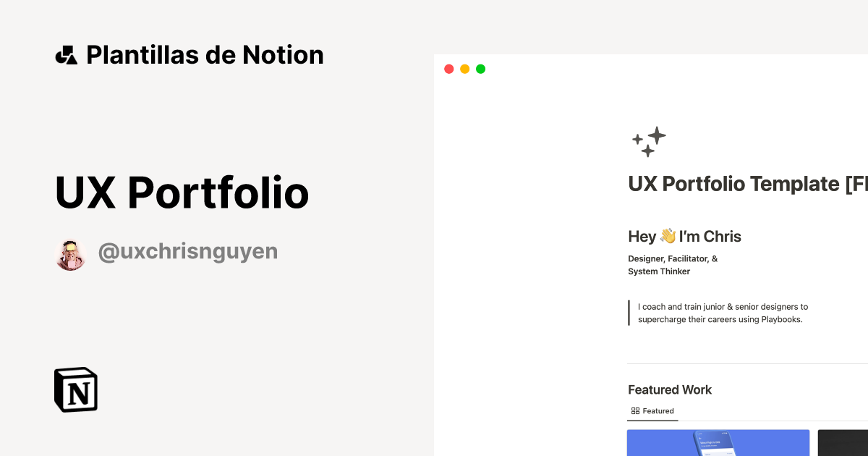Viewport: 868px width, 456px height.
Task: Open the @uxchrisnguyen profile link
Action: [x=188, y=250]
